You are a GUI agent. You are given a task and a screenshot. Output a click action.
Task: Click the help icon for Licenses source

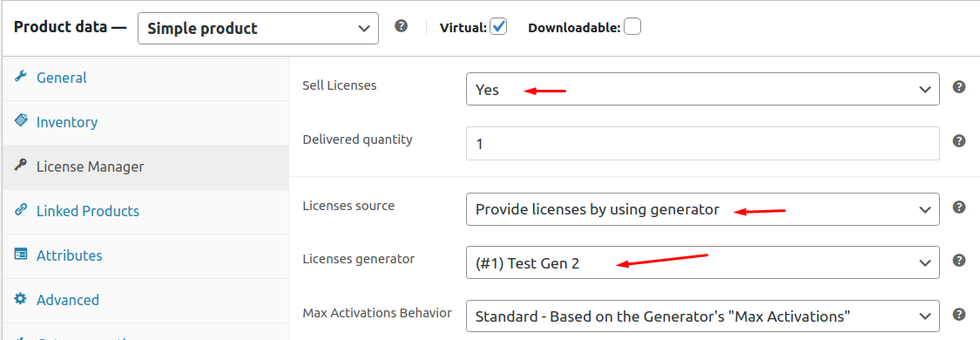(959, 207)
